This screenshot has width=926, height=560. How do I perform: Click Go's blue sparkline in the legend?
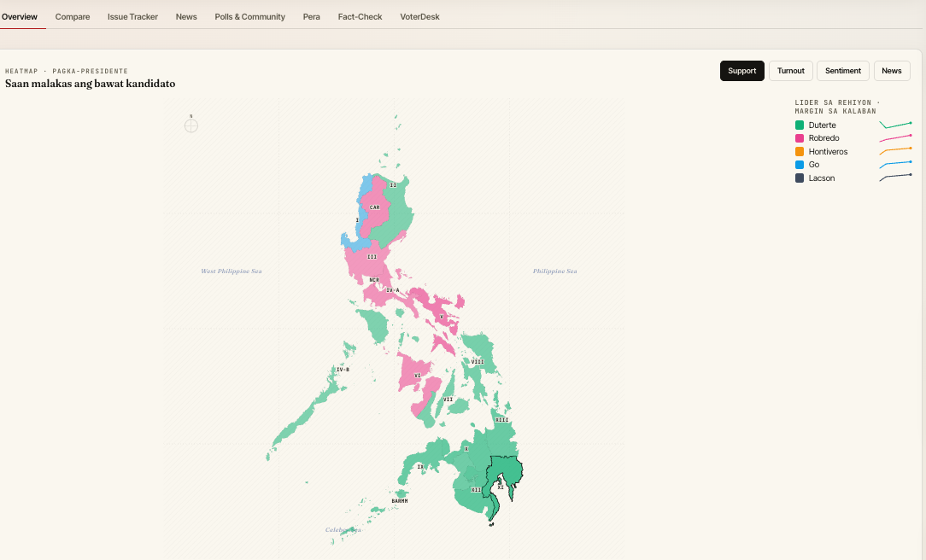pyautogui.click(x=895, y=164)
